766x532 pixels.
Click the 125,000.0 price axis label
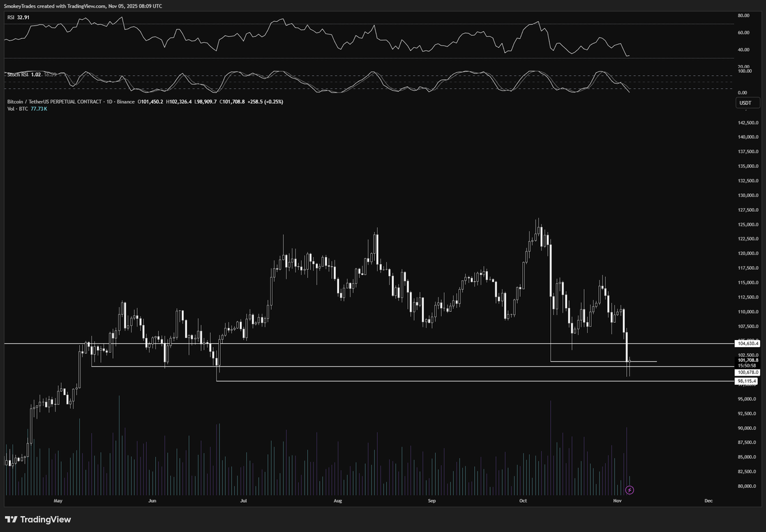(747, 225)
